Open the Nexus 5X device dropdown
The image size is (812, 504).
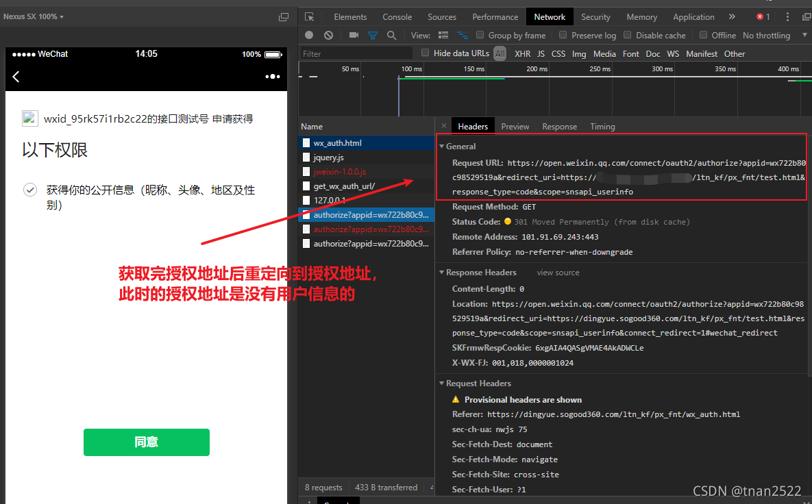(x=34, y=16)
